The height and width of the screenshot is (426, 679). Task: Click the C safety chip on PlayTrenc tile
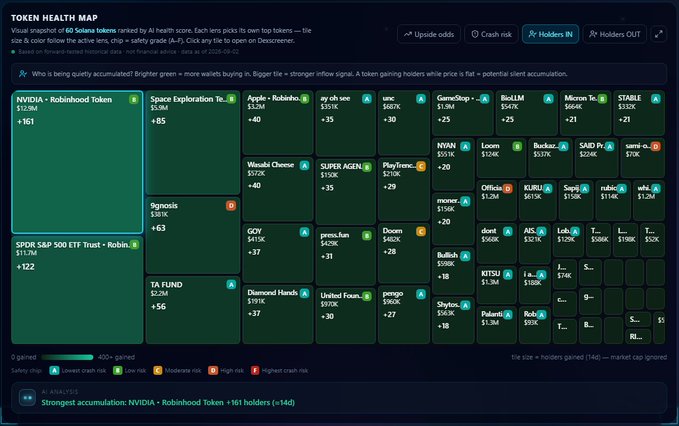pos(420,166)
